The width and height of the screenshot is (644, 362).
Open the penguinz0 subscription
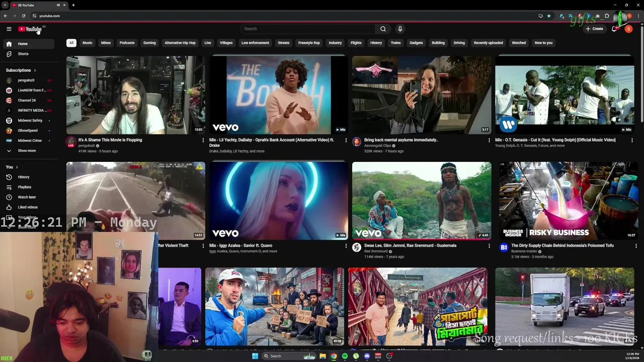pyautogui.click(x=28, y=80)
